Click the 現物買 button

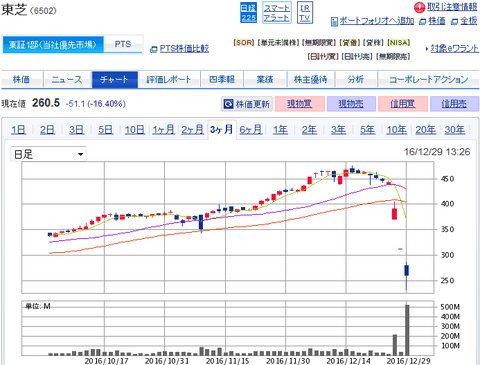tap(300, 104)
